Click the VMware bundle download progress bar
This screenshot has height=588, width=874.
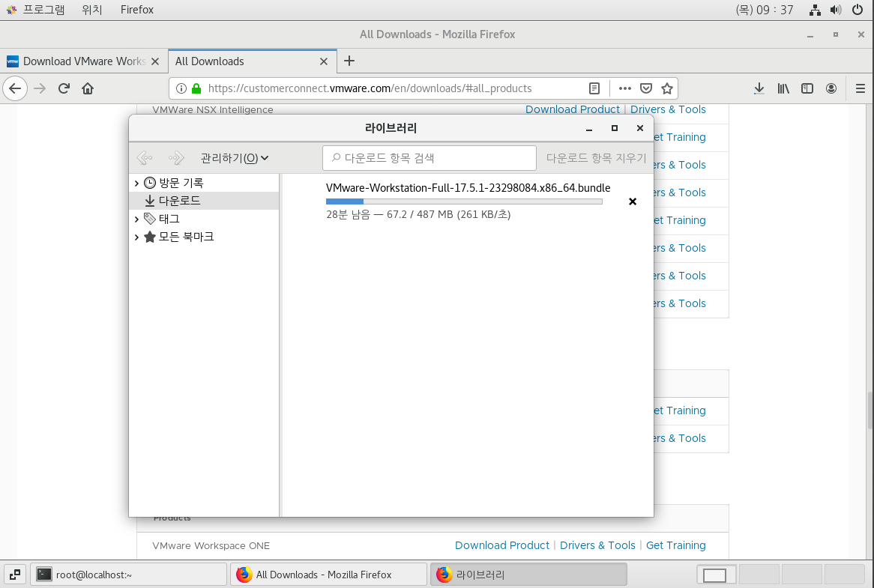[x=464, y=201]
